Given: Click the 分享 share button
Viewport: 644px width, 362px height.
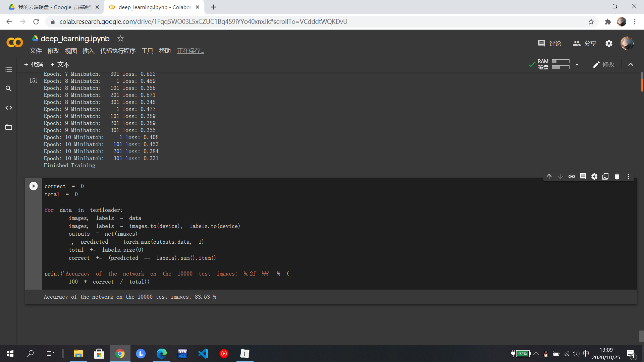Looking at the screenshot, I should [x=585, y=44].
